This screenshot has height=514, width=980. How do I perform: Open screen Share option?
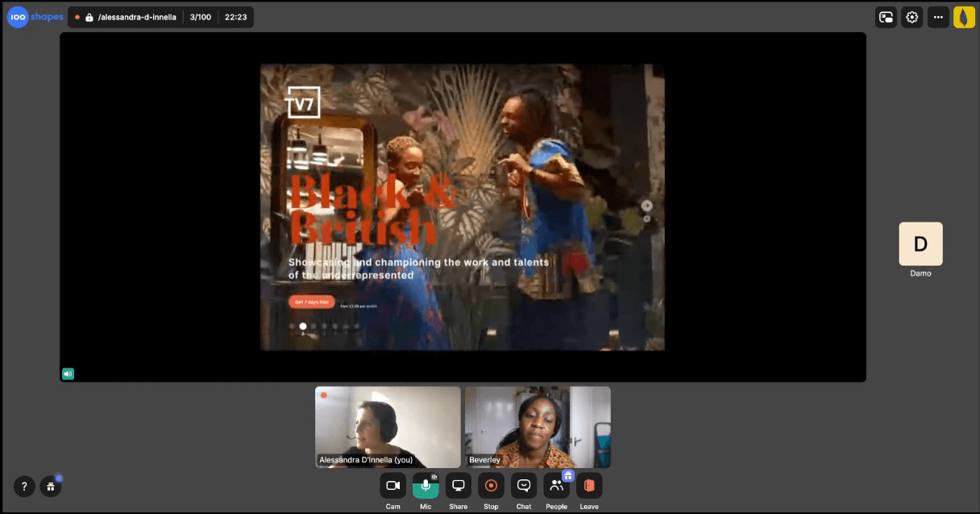459,486
